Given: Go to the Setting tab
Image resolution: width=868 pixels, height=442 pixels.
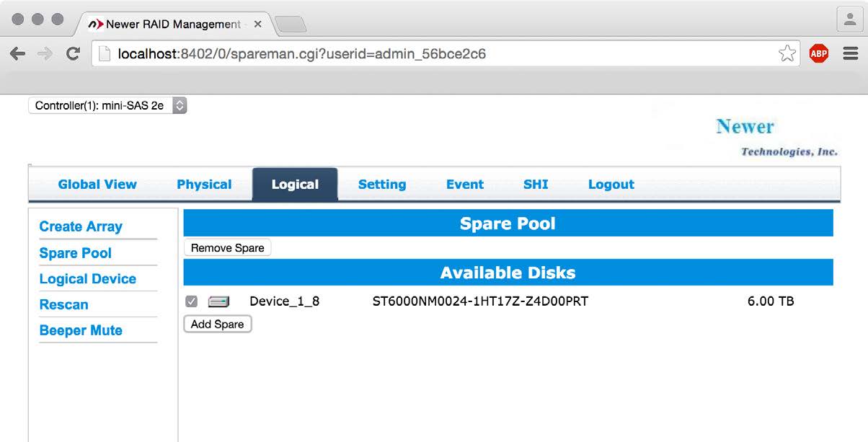Looking at the screenshot, I should pyautogui.click(x=382, y=185).
